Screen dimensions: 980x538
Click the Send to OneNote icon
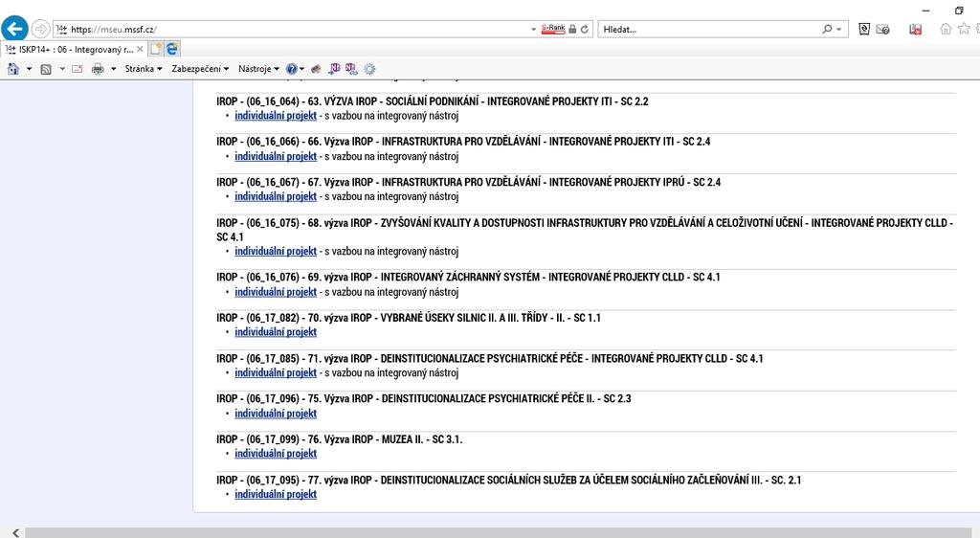tap(334, 69)
